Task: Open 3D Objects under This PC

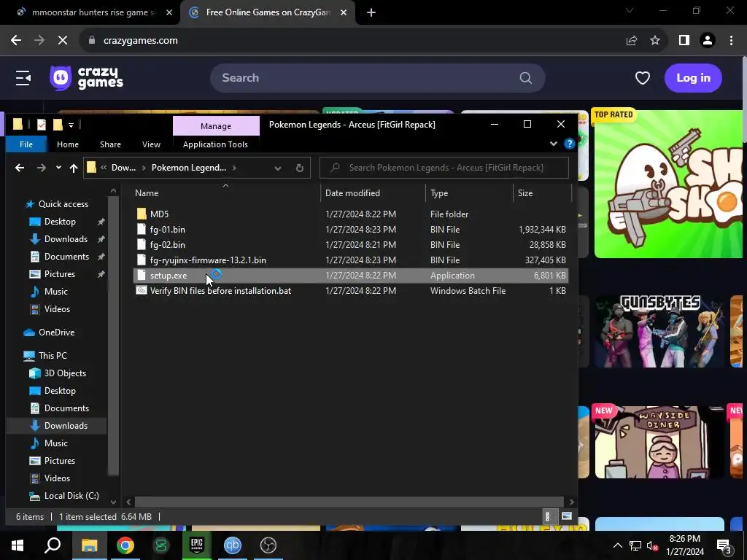Action: [x=65, y=373]
